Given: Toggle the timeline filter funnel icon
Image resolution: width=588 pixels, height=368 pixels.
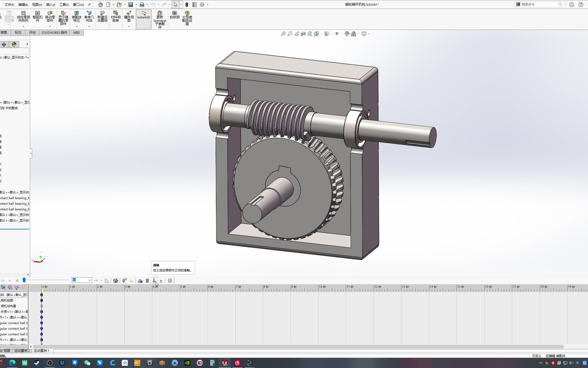Looking at the screenshot, I should tap(17, 287).
